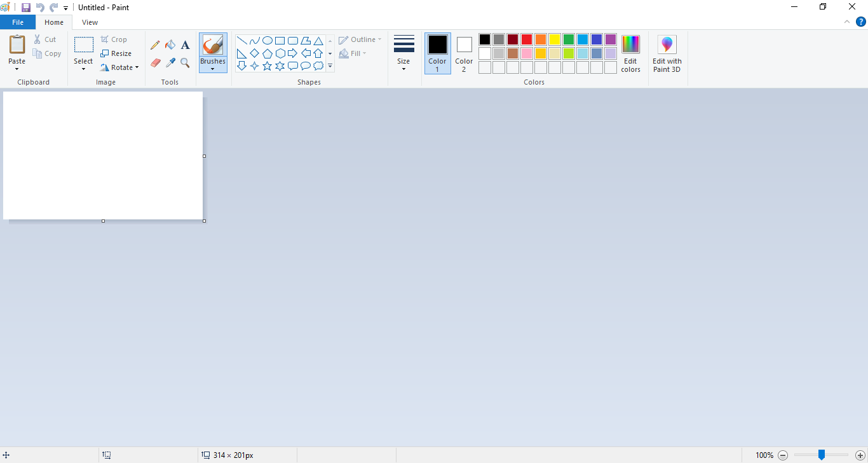
Task: Choose the Five-point star shape
Action: point(268,66)
